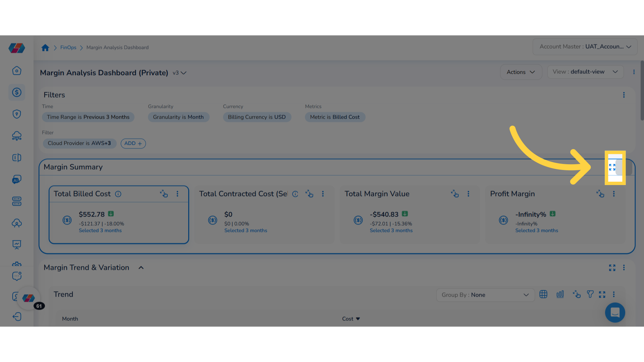Open the dashboard kebab menu beside View
This screenshot has height=362, width=644.
coord(634,72)
